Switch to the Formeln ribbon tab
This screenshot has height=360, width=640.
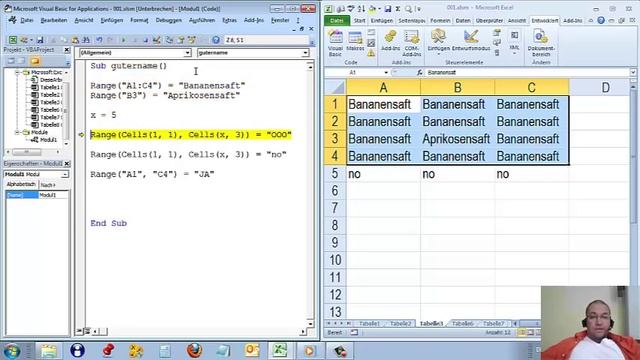440,20
